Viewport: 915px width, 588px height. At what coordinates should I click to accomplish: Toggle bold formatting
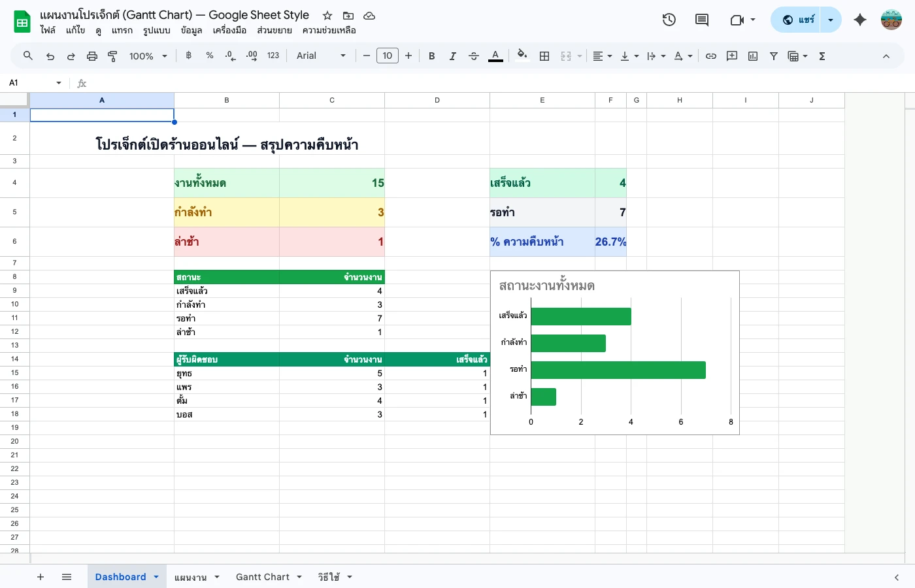pyautogui.click(x=431, y=56)
